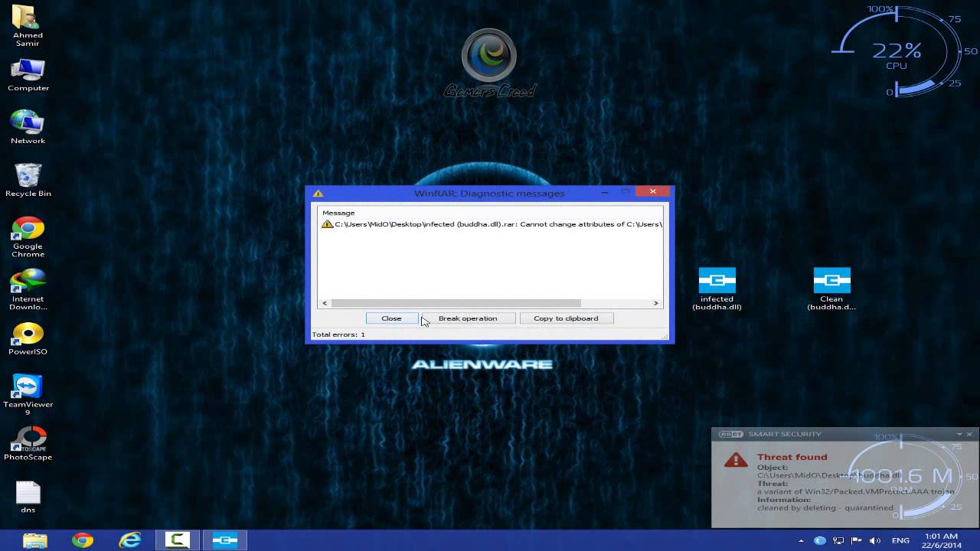The image size is (980, 551).
Task: Switch to the active TeamViewer-style taskbar app
Action: point(225,540)
